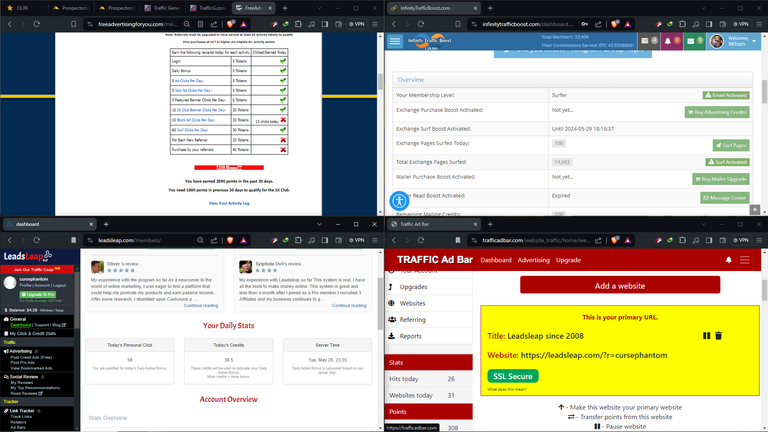Click the freeadvertisingforyou.com address bar
The image size is (768, 432).
coord(136,24)
